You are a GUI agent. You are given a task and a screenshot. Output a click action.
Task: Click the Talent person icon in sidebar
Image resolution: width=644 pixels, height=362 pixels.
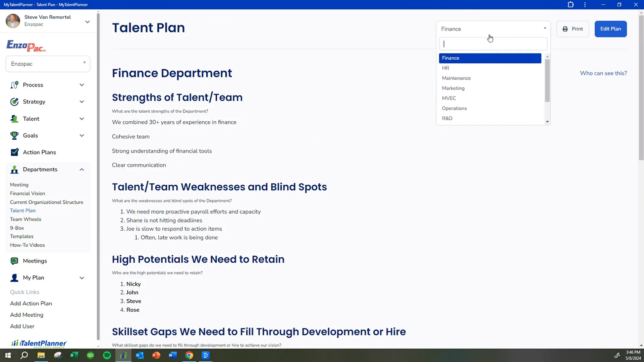[x=14, y=119]
